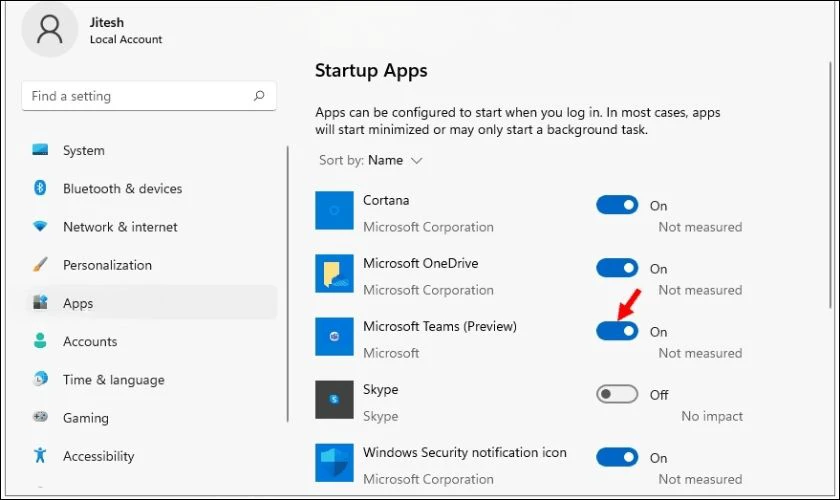The height and width of the screenshot is (500, 840).
Task: Click the Microsoft Teams app icon
Action: (334, 337)
